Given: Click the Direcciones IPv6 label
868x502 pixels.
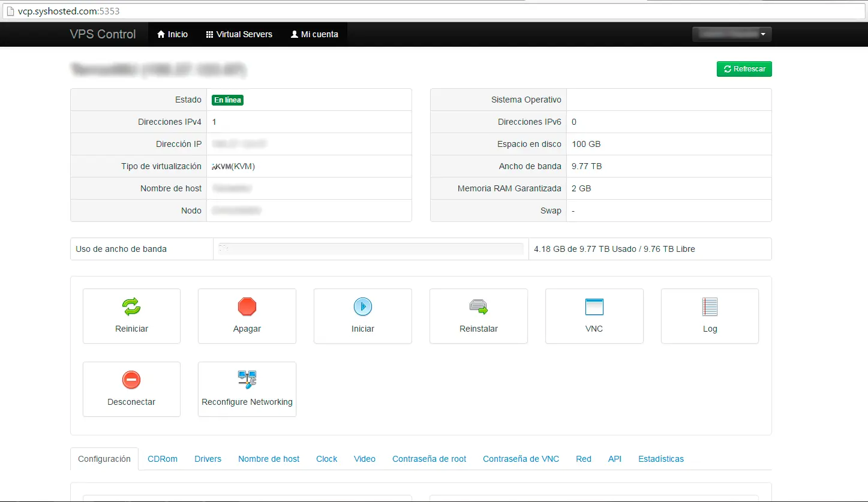Looking at the screenshot, I should [530, 122].
